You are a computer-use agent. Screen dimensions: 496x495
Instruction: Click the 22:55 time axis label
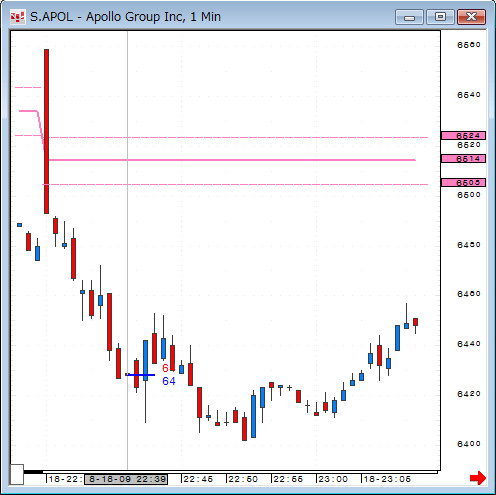(288, 479)
